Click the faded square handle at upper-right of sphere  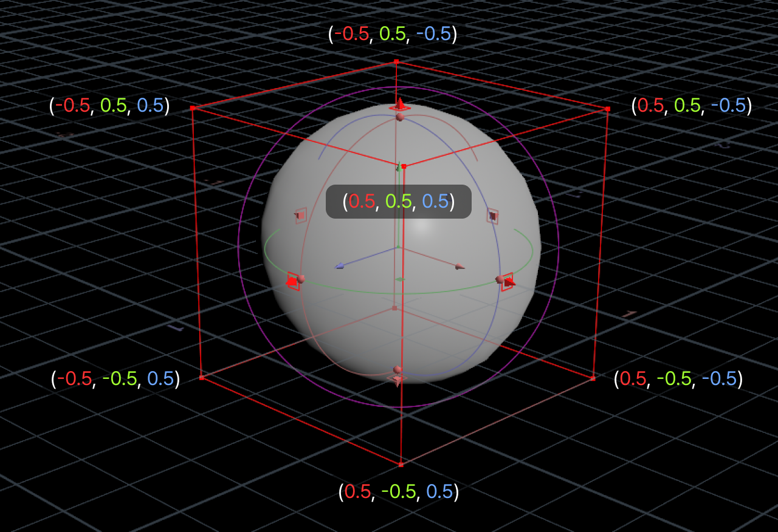coord(493,216)
